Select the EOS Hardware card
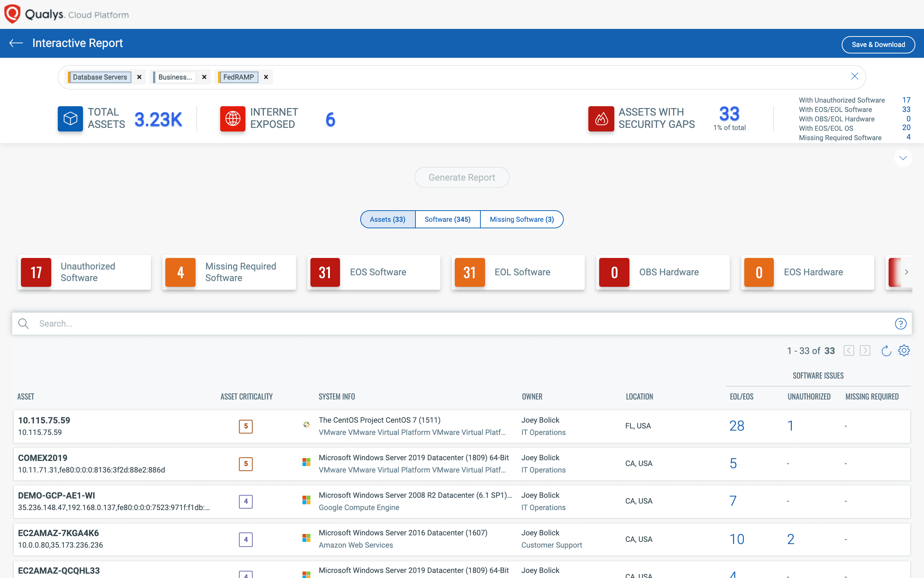The width and height of the screenshot is (924, 578). (x=807, y=272)
